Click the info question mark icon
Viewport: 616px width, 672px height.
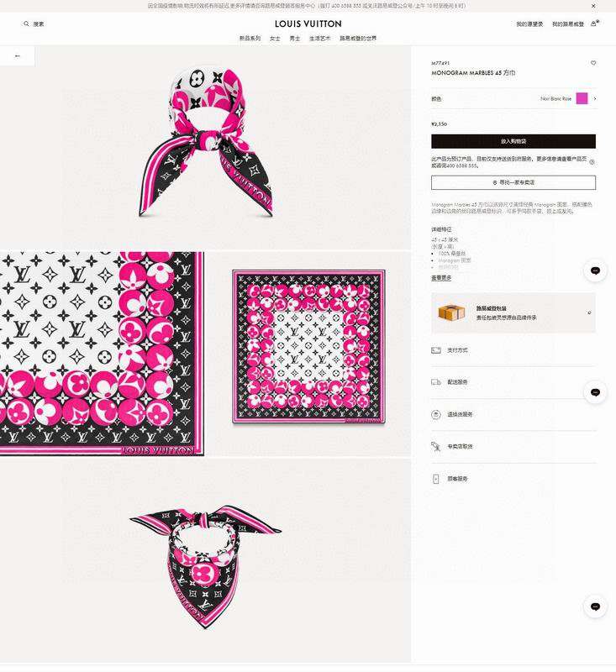coord(592,162)
